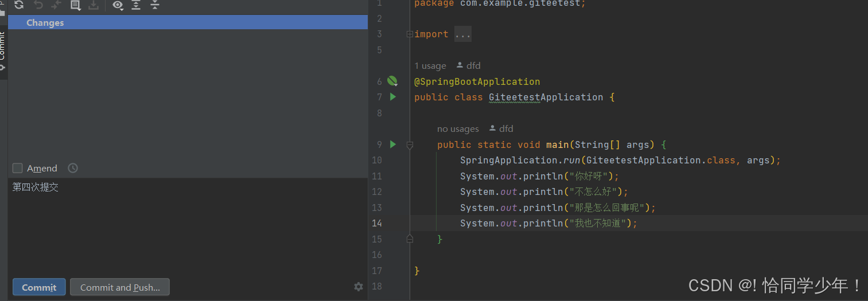Image resolution: width=868 pixels, height=301 pixels.
Task: Click the Commit button
Action: (39, 287)
